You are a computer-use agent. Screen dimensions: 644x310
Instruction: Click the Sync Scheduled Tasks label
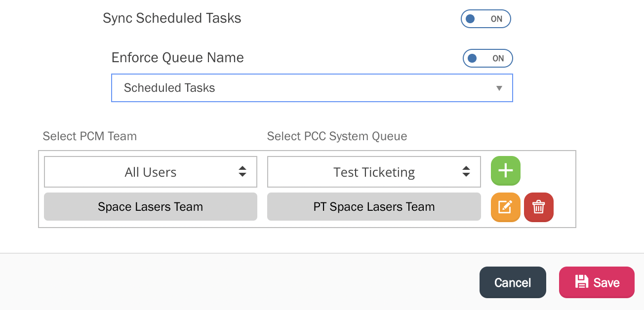tap(172, 19)
